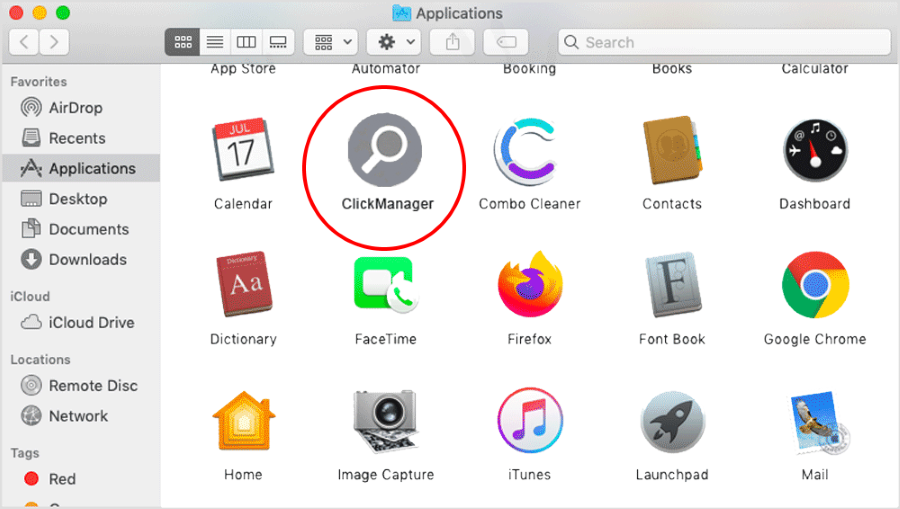Select the Image Capture app
900x509 pixels.
[385, 421]
